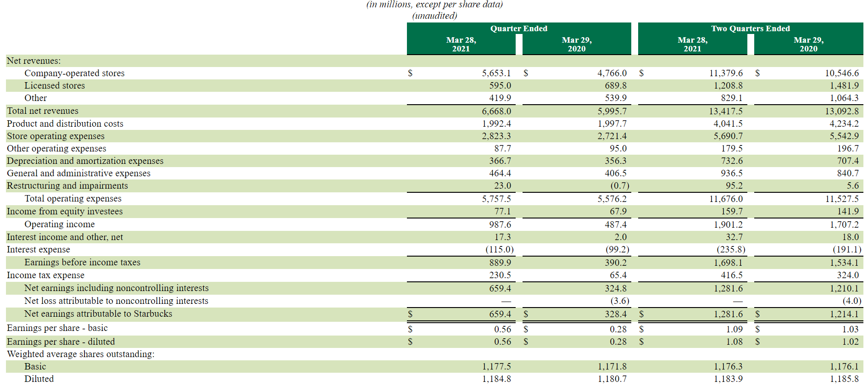Image resolution: width=868 pixels, height=392 pixels.
Task: Click the 'Store operating expenses' label
Action: pyautogui.click(x=56, y=136)
